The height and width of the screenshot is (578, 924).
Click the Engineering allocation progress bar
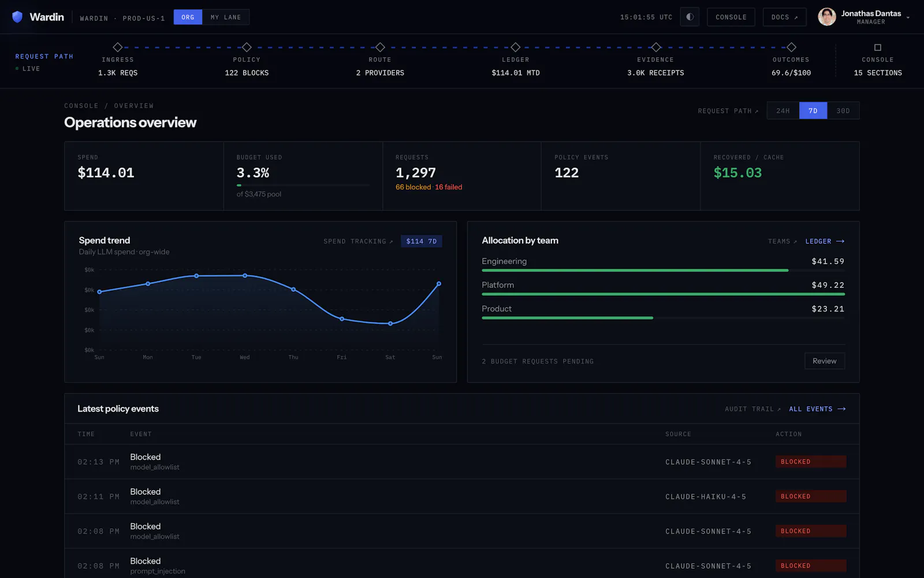click(663, 271)
